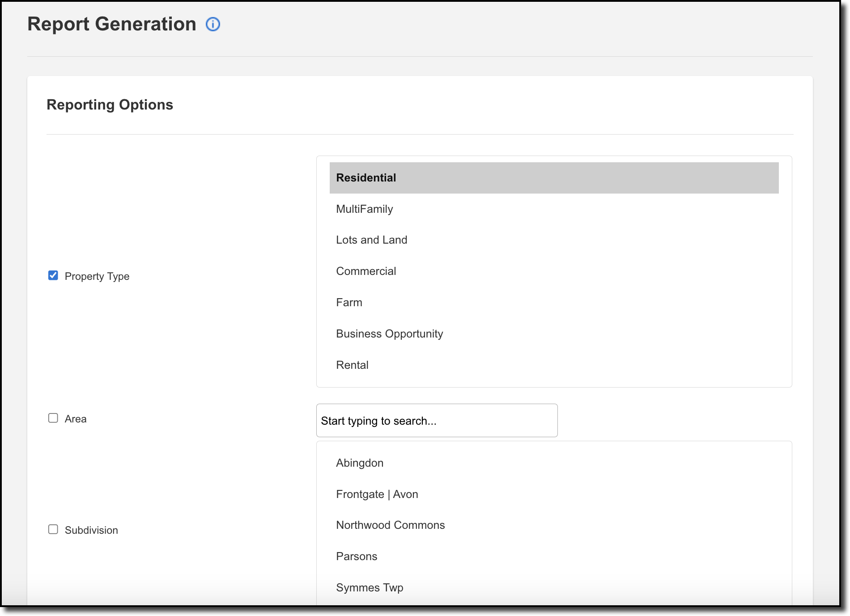Select Northwood Commons entry
Screen dimensions: 850x616
coord(554,525)
